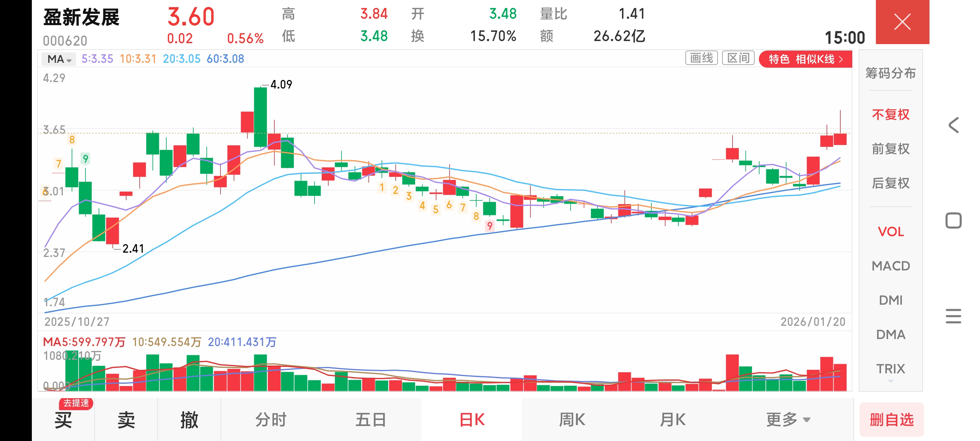Tap the 4.09 peak candlestick
Image resolution: width=980 pixels, height=441 pixels.
pyautogui.click(x=261, y=117)
